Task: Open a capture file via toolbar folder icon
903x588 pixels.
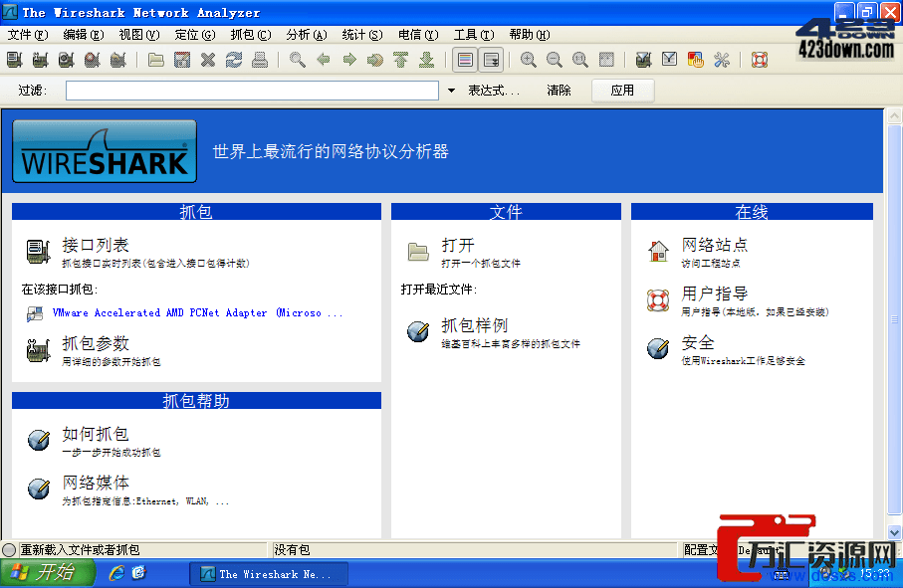Action: pyautogui.click(x=156, y=60)
